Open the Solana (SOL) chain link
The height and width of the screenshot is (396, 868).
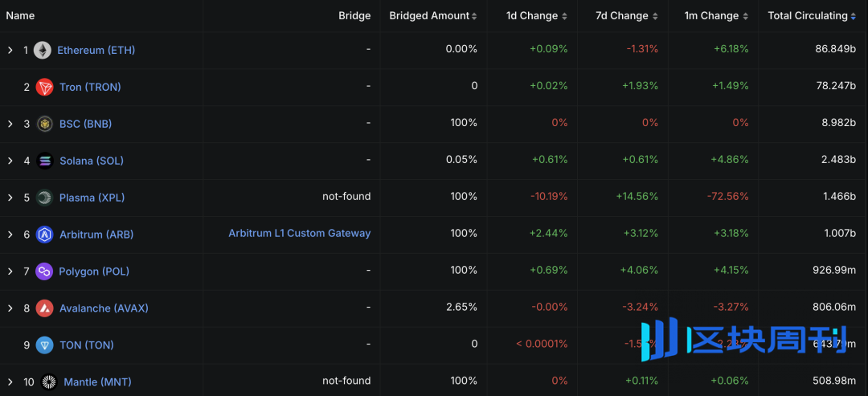click(92, 161)
